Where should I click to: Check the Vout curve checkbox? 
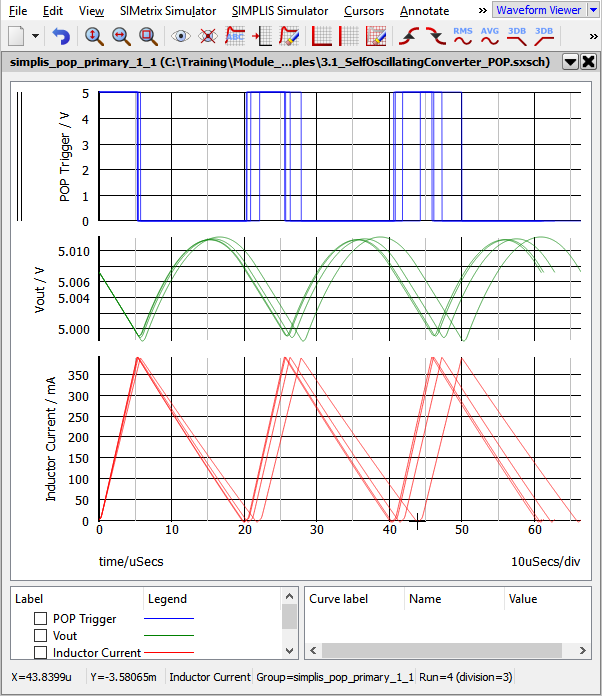tap(41, 636)
